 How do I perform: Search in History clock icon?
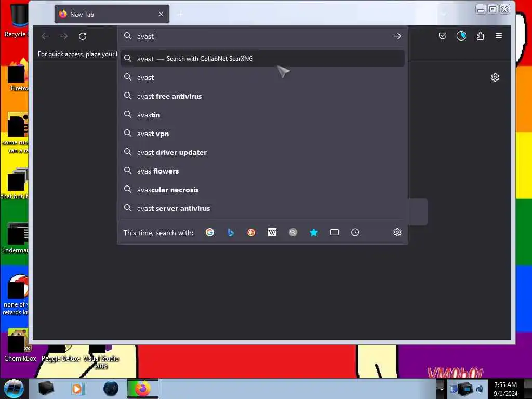point(355,232)
